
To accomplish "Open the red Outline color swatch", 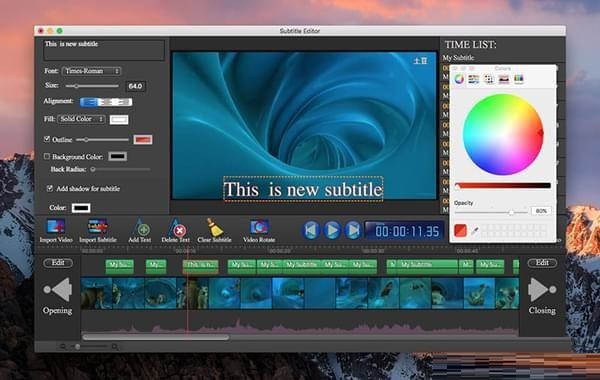I will (x=143, y=140).
